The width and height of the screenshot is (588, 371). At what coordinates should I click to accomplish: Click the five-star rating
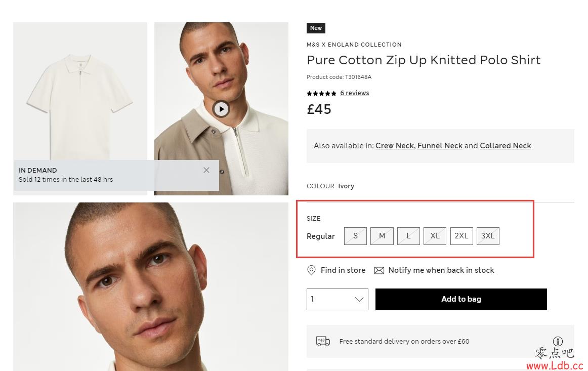(321, 94)
